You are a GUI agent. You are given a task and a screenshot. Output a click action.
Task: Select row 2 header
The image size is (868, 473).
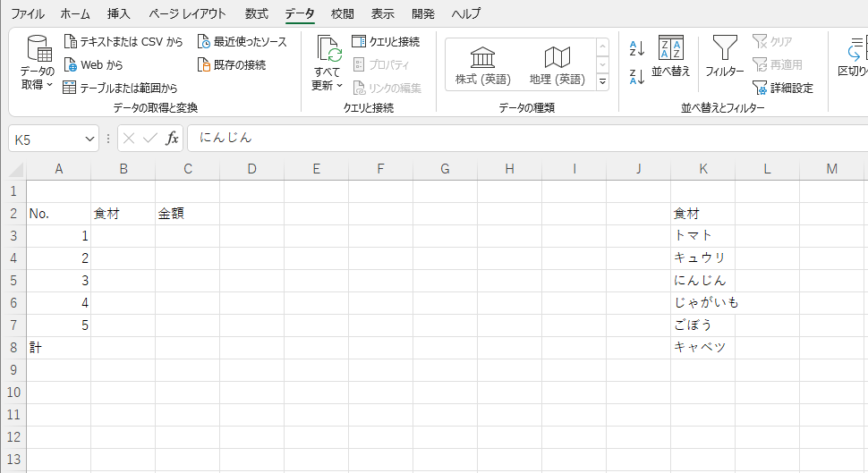click(x=13, y=214)
